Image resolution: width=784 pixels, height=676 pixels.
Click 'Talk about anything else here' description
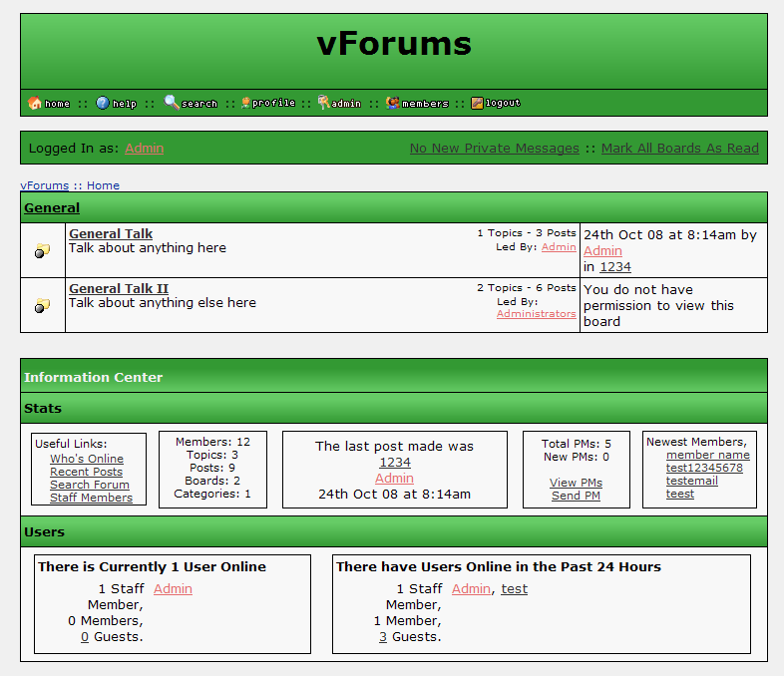click(x=163, y=303)
